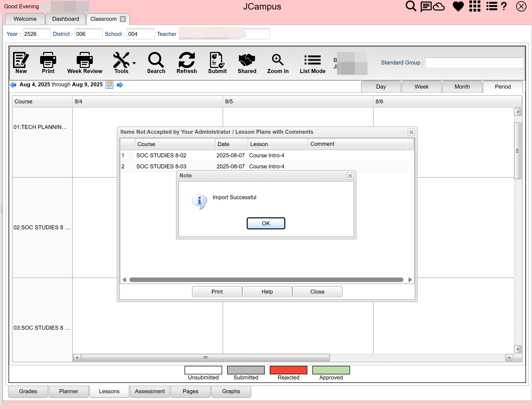Close the Note dialog with X

pyautogui.click(x=350, y=176)
